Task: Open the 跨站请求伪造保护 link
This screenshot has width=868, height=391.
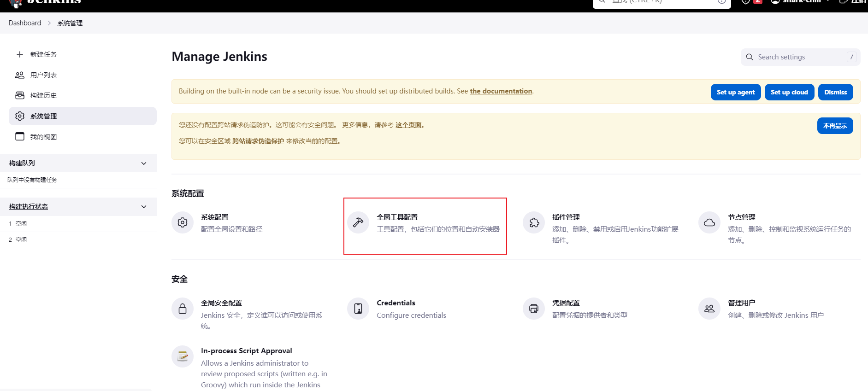Action: pos(258,141)
